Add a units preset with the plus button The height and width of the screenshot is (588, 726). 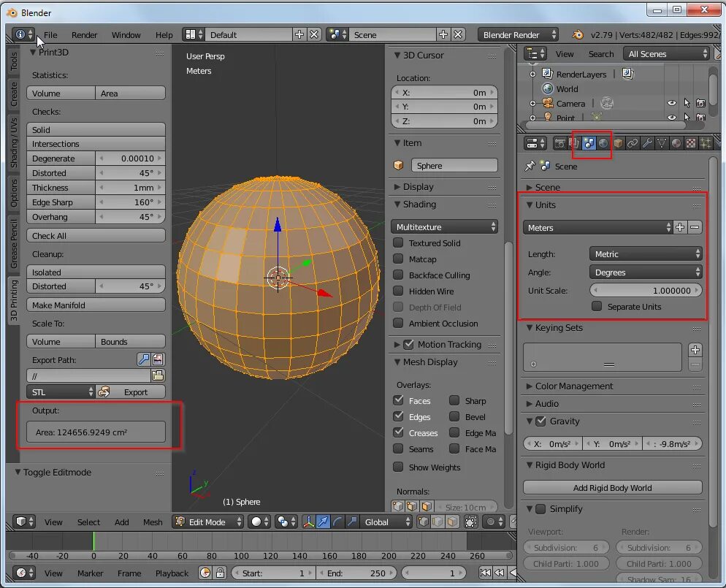[x=680, y=227]
